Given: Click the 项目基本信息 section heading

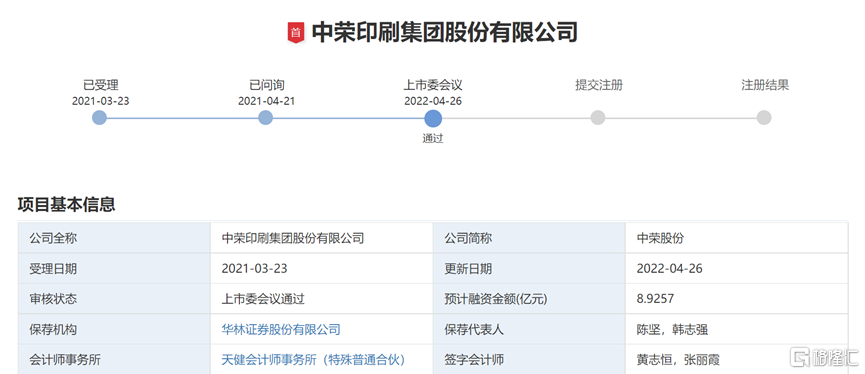Looking at the screenshot, I should point(66,205).
